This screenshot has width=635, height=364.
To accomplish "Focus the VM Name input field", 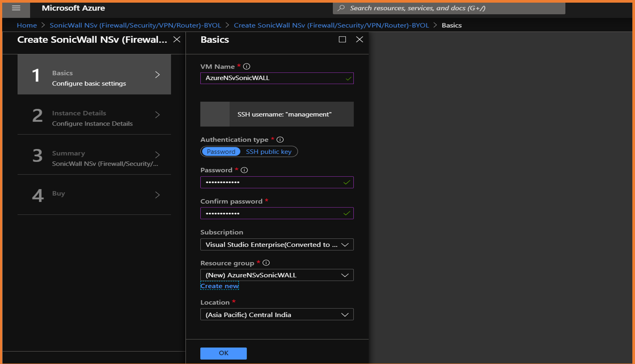I will (x=277, y=78).
